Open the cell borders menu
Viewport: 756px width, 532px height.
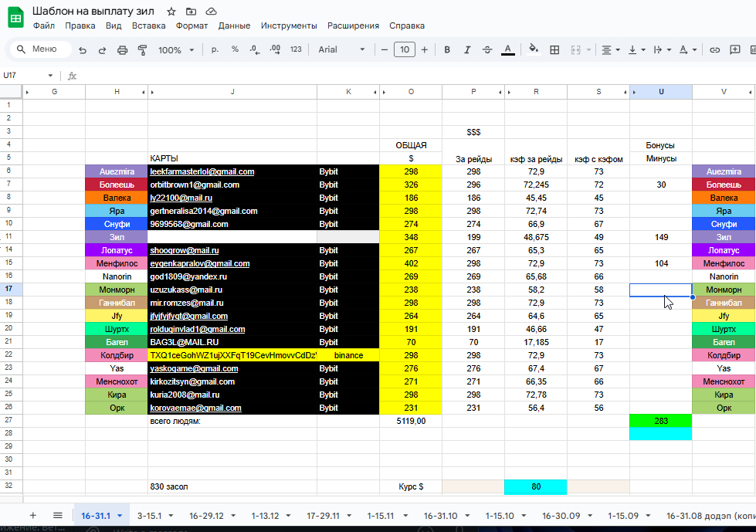pyautogui.click(x=554, y=49)
